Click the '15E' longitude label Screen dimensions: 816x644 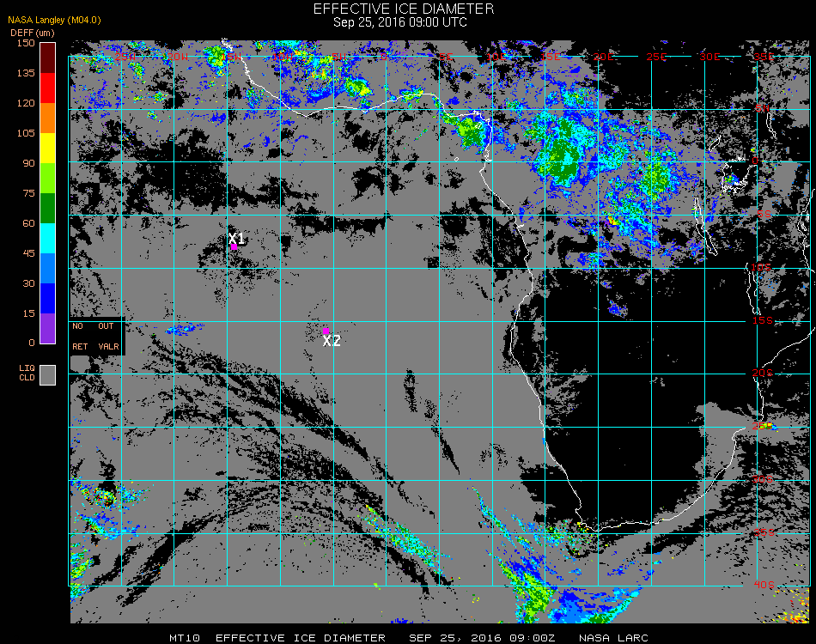pyautogui.click(x=550, y=57)
